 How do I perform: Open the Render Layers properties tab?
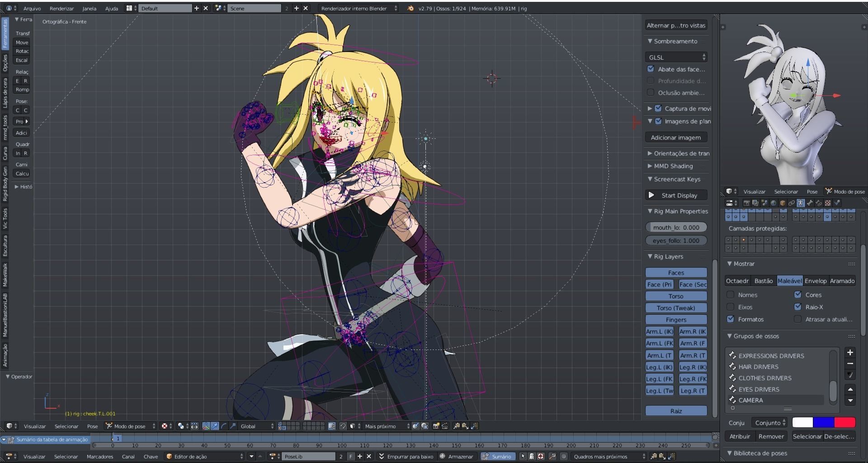coord(755,203)
